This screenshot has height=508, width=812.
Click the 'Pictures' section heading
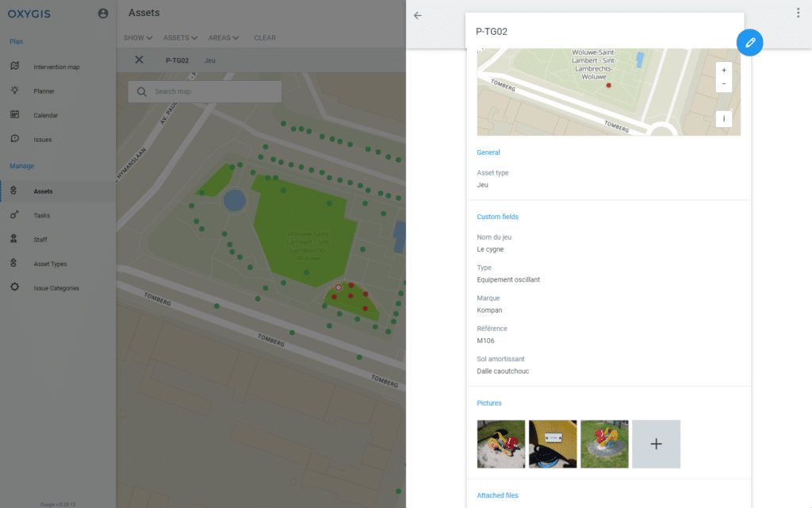(x=488, y=403)
